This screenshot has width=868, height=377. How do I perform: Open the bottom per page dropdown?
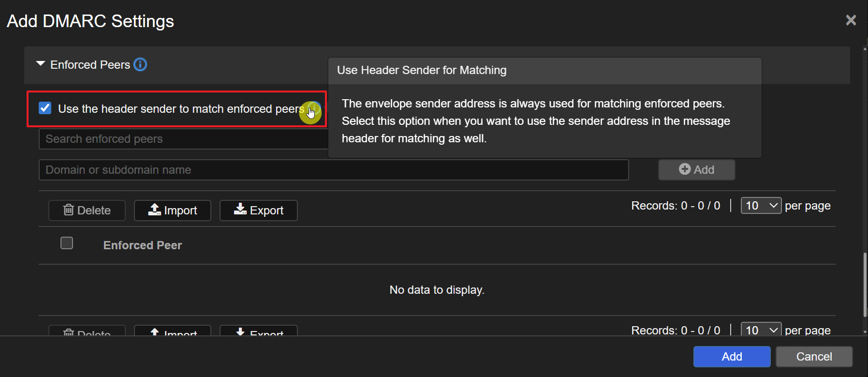tap(761, 330)
